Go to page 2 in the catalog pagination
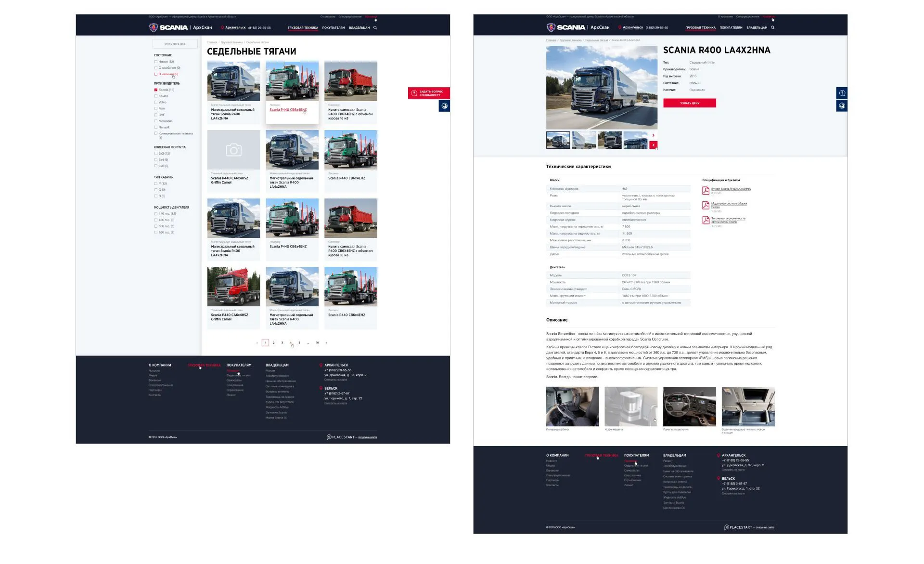Viewport: 924px width, 564px height. coord(273,343)
